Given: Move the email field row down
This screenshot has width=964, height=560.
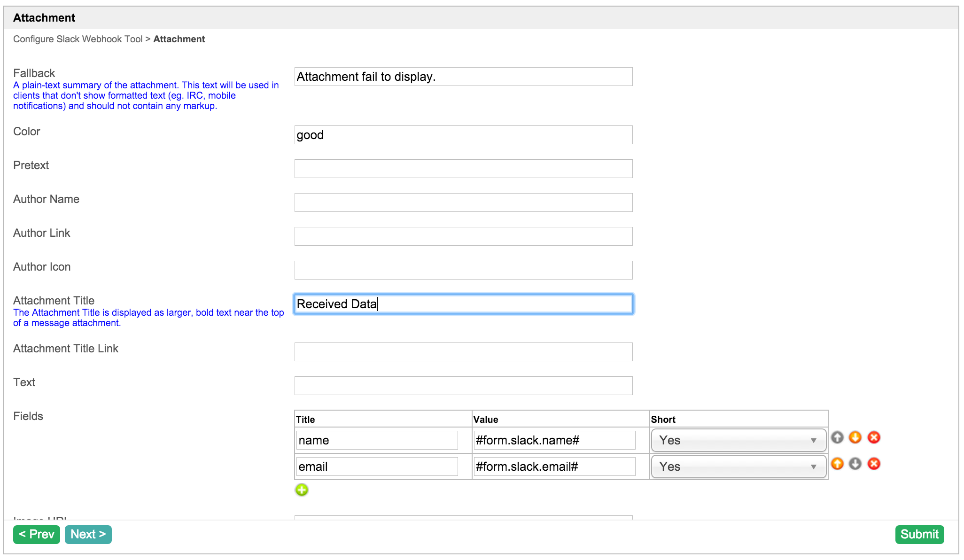Looking at the screenshot, I should [x=855, y=464].
